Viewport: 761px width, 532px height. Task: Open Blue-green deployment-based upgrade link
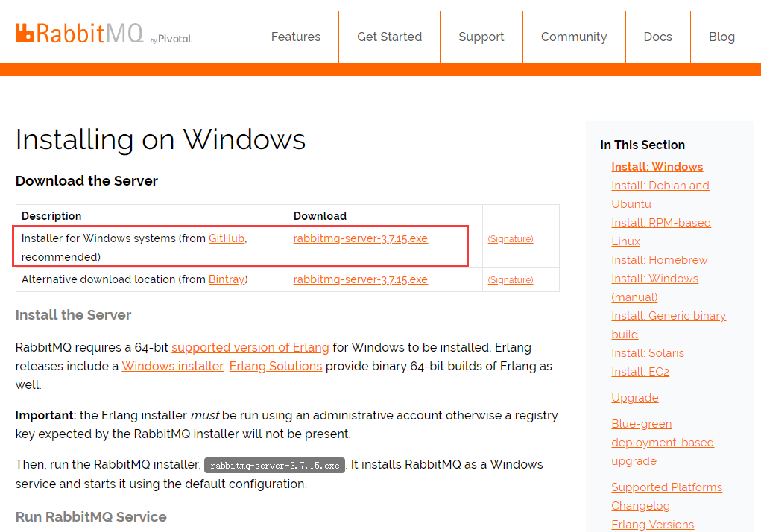[x=663, y=443]
